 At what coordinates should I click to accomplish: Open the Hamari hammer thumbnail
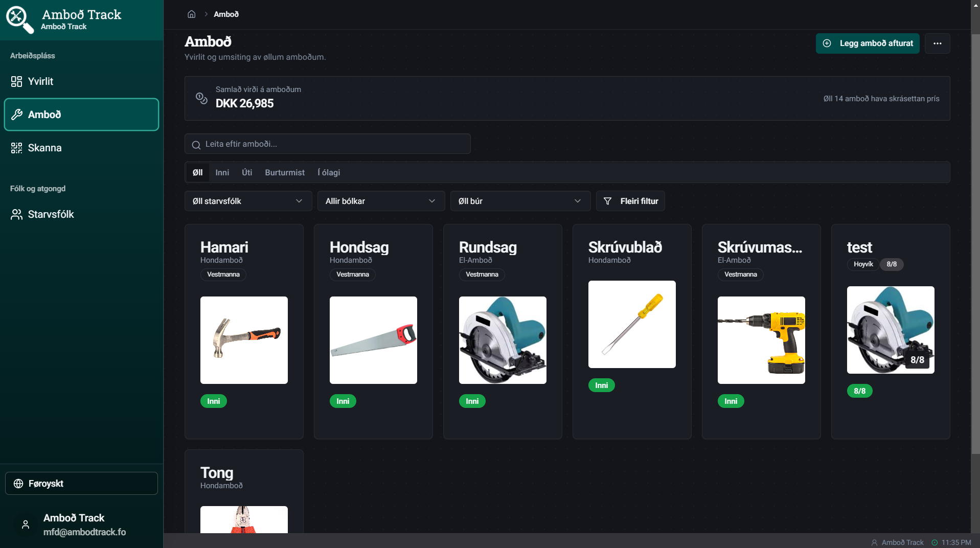pyautogui.click(x=244, y=340)
